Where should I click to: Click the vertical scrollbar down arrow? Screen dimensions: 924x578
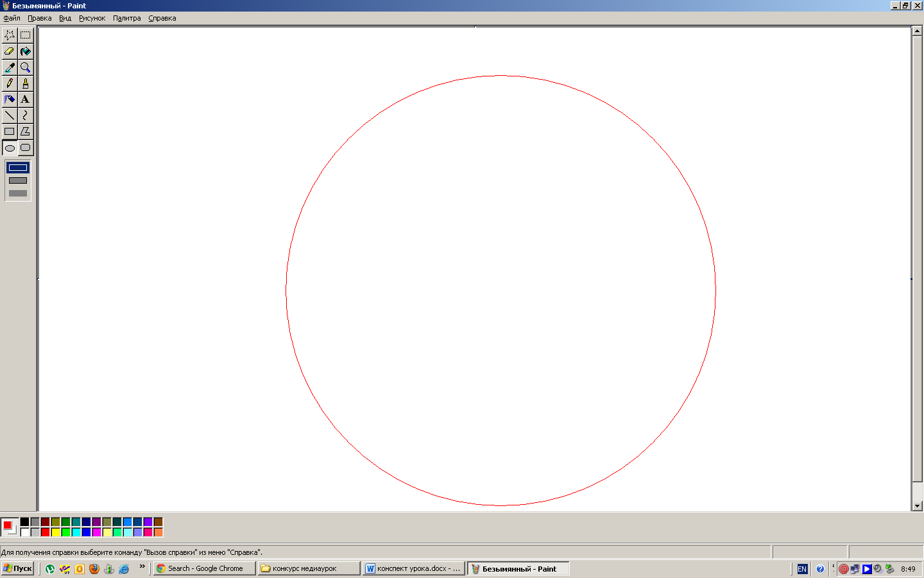(917, 506)
